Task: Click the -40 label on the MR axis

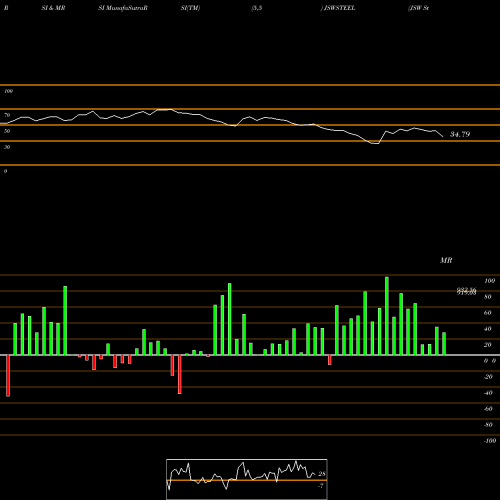Action: 488,393
